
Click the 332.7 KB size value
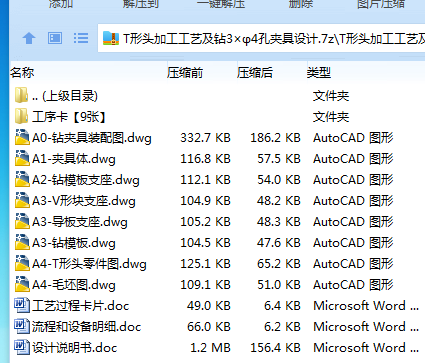tap(205, 138)
